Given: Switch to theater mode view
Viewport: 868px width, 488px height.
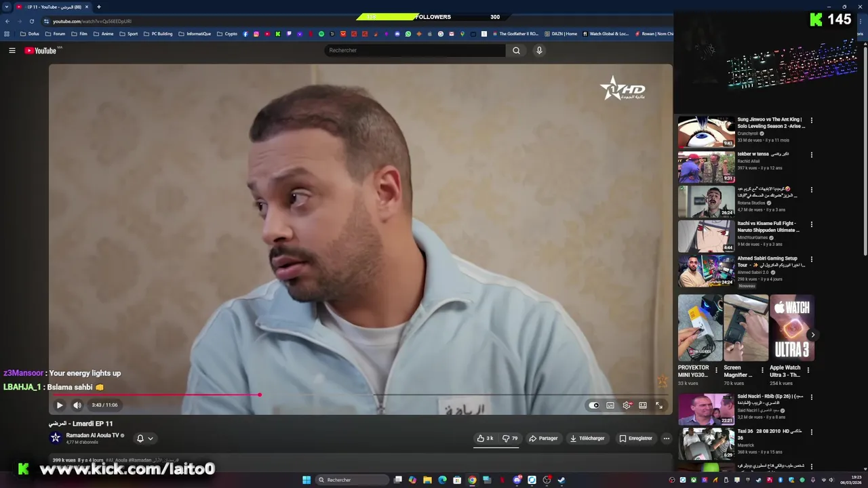Looking at the screenshot, I should click(643, 405).
